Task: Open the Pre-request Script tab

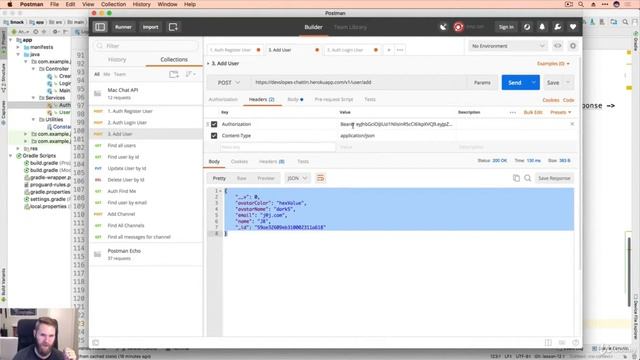Action: pyautogui.click(x=334, y=100)
